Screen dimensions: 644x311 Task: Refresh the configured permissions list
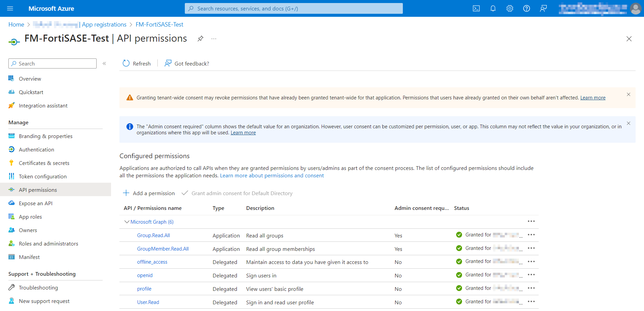[136, 63]
